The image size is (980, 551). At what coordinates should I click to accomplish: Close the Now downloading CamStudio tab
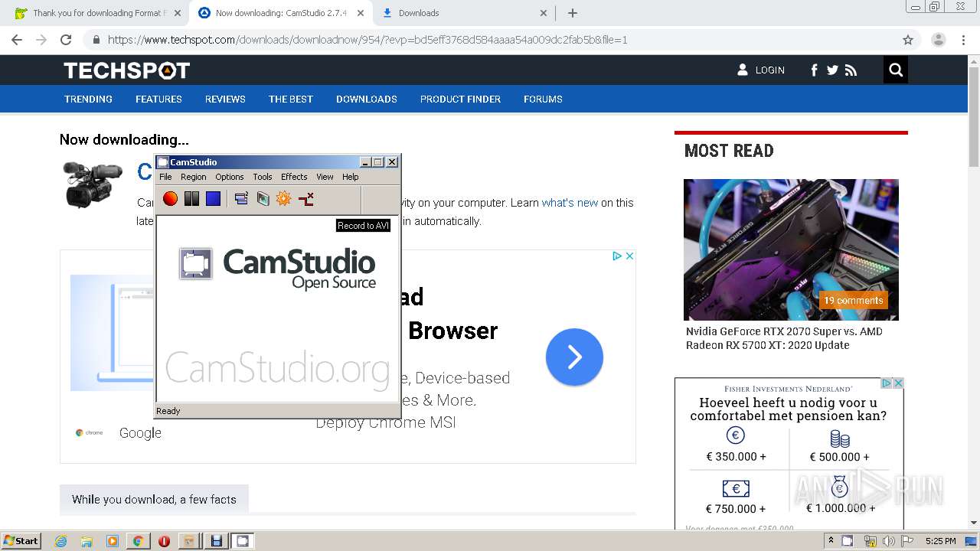click(x=361, y=13)
